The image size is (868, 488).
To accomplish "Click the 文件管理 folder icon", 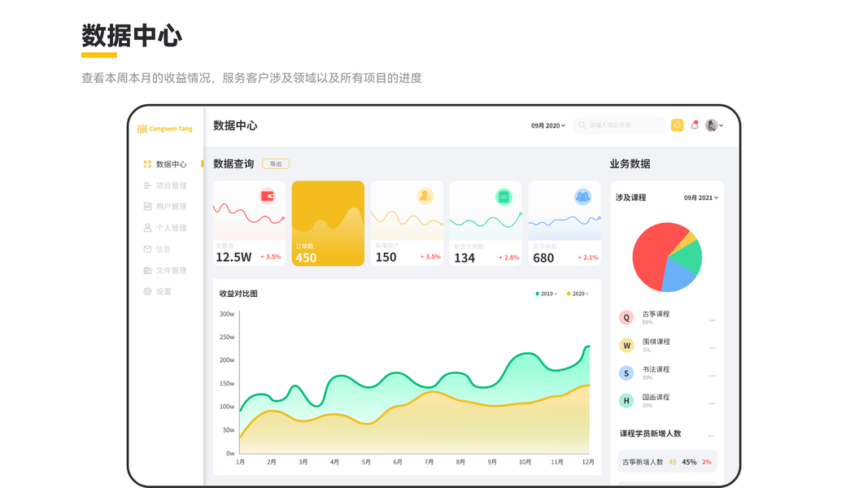I will point(147,271).
